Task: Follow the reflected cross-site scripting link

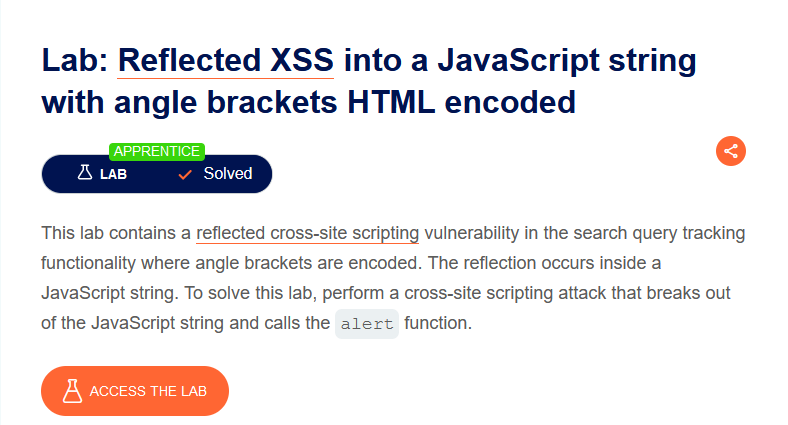Action: [x=307, y=234]
